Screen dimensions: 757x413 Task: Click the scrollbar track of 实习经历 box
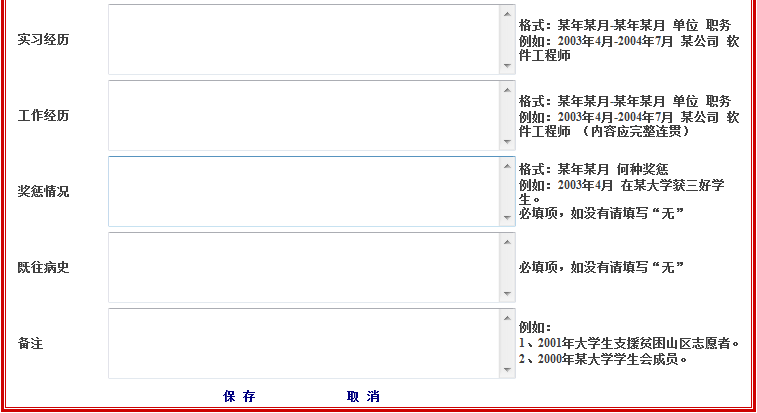pyautogui.click(x=507, y=40)
